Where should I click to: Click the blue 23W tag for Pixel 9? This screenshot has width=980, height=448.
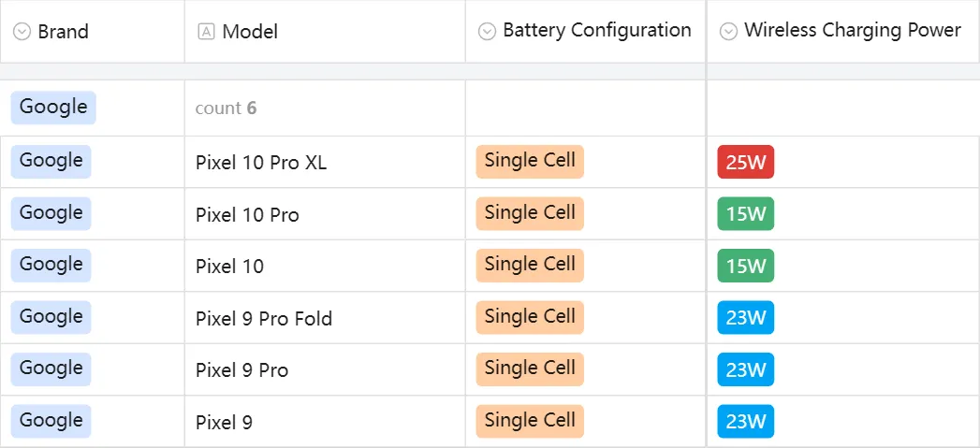746,421
